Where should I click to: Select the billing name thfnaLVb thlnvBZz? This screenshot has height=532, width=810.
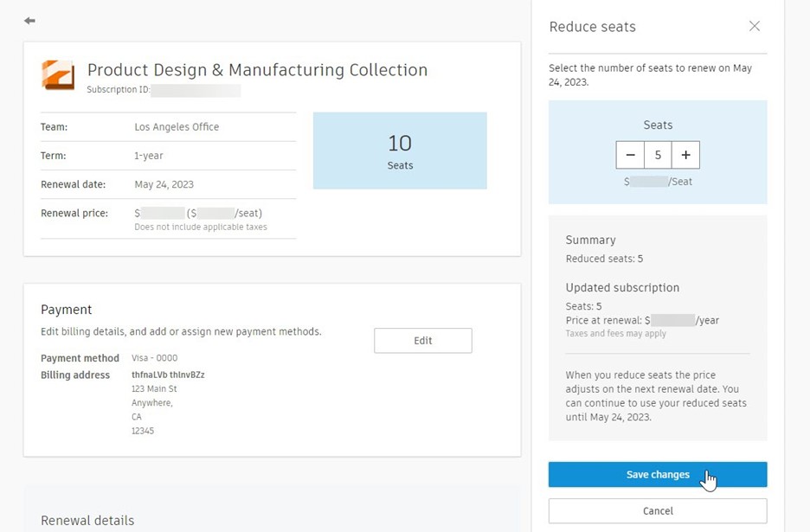(168, 375)
